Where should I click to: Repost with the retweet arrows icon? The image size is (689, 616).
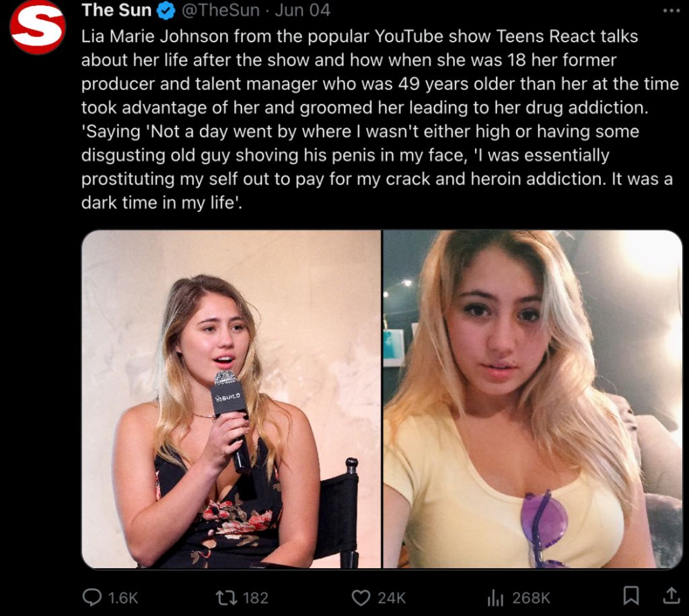point(226,598)
